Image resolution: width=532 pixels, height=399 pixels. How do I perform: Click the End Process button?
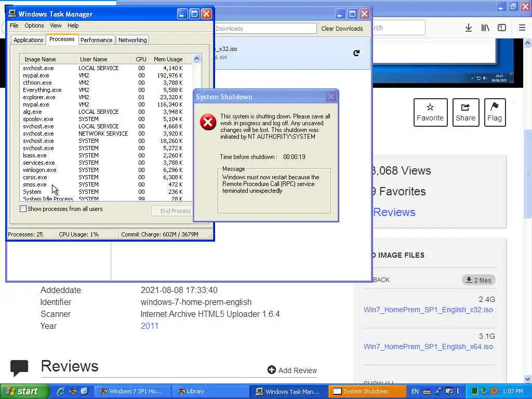click(x=172, y=211)
